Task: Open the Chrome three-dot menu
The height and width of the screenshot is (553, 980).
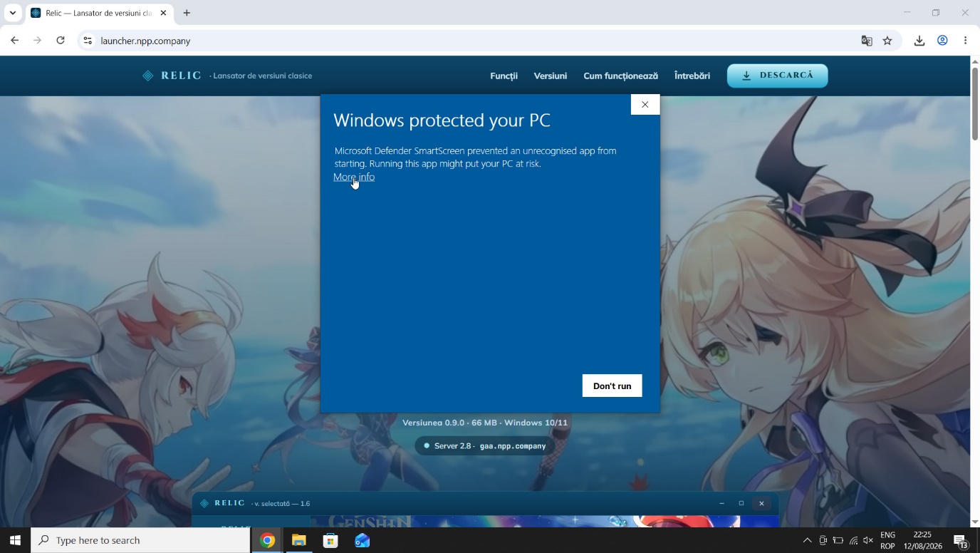Action: 965,41
